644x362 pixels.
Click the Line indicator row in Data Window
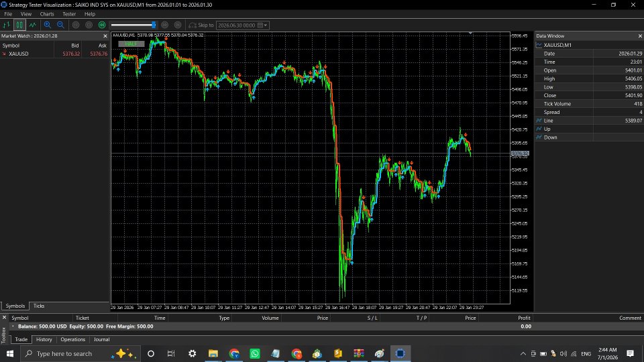click(589, 121)
